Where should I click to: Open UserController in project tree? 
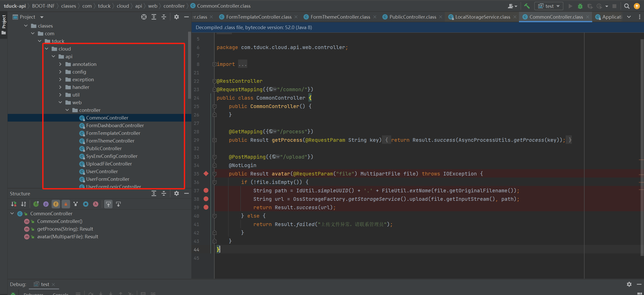point(102,171)
